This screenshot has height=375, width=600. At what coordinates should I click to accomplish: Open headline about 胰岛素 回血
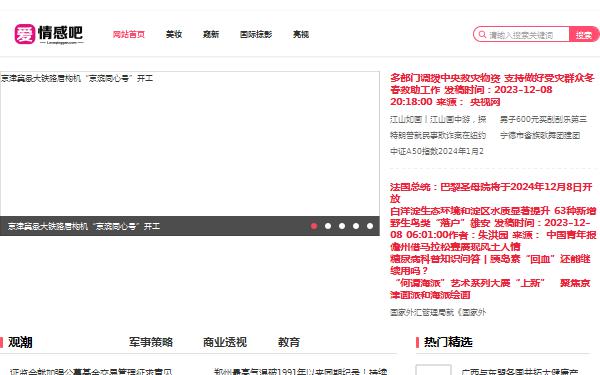click(490, 265)
